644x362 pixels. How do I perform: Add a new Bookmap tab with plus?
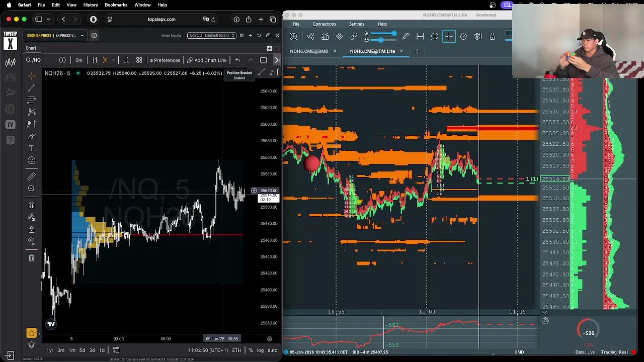pos(417,51)
